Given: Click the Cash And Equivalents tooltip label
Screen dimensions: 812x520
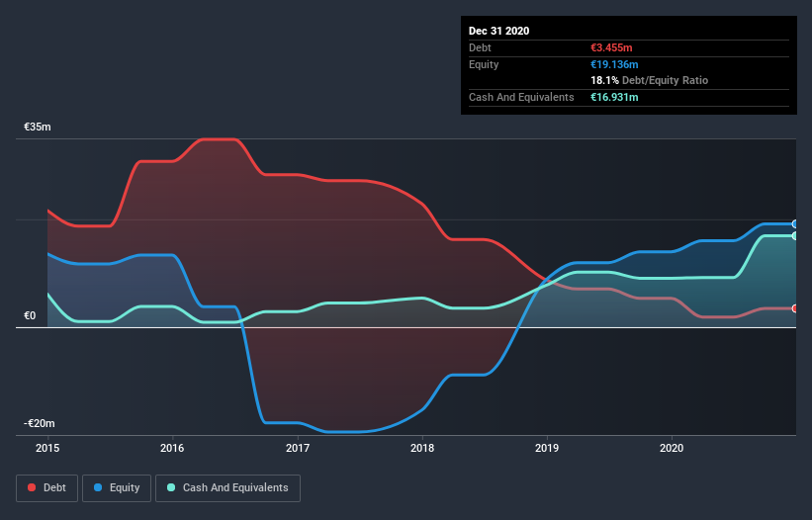Looking at the screenshot, I should coord(521,97).
